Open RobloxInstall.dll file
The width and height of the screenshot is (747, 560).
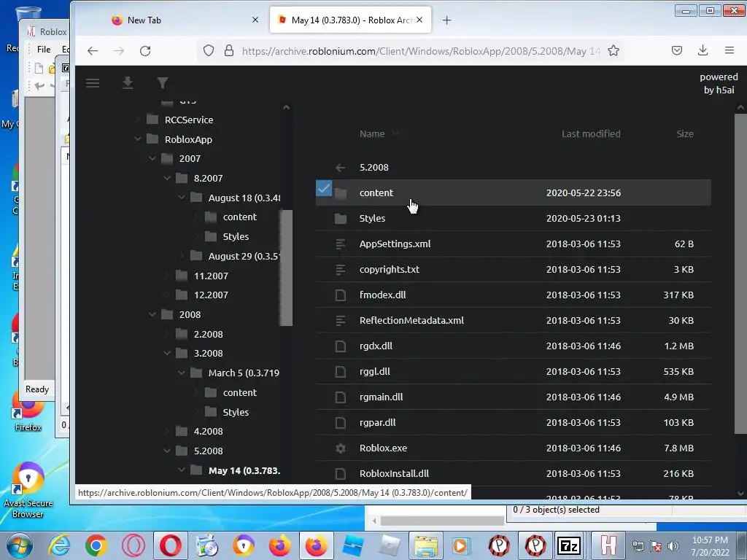pyautogui.click(x=394, y=474)
